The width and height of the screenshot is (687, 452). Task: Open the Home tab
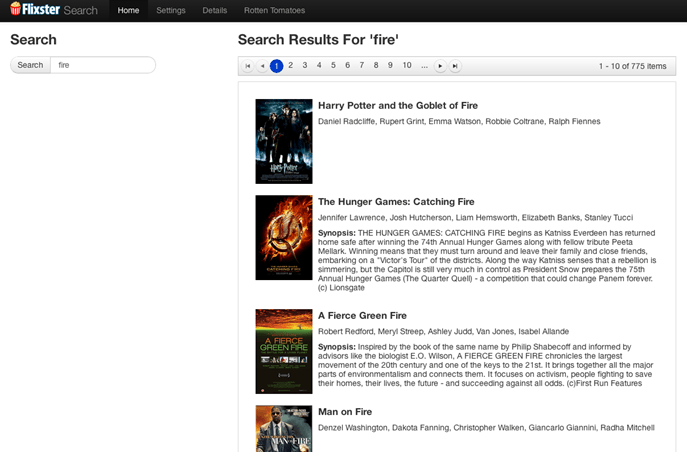click(128, 11)
